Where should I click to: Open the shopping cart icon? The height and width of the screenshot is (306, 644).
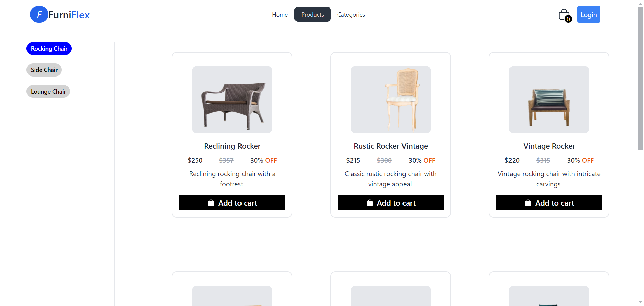click(564, 15)
